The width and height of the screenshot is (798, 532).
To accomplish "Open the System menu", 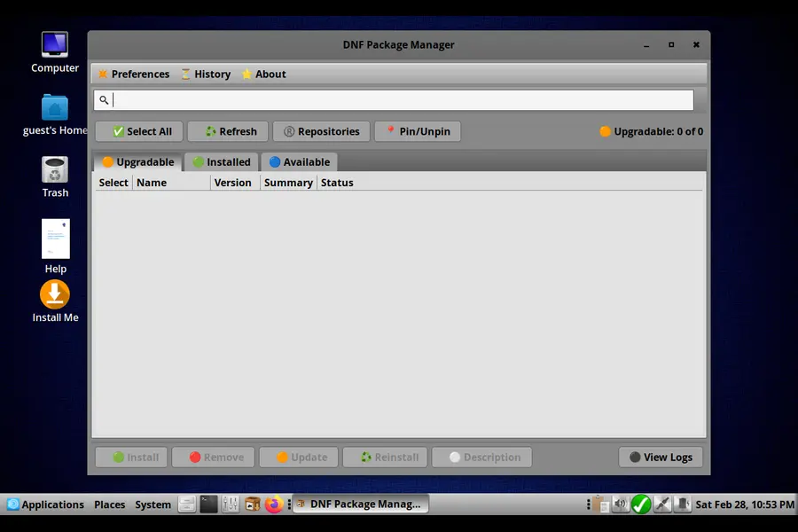I will [x=152, y=504].
